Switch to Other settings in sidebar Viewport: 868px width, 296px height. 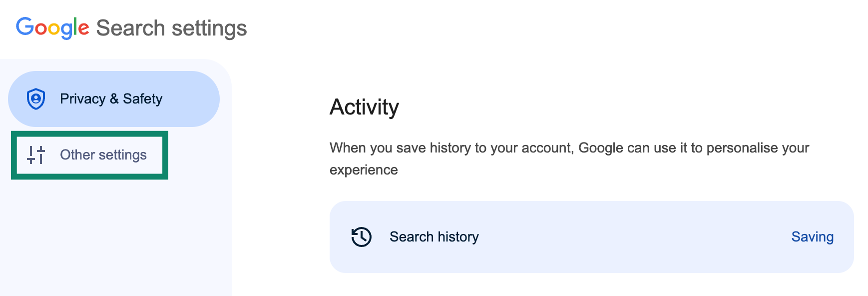coord(89,155)
